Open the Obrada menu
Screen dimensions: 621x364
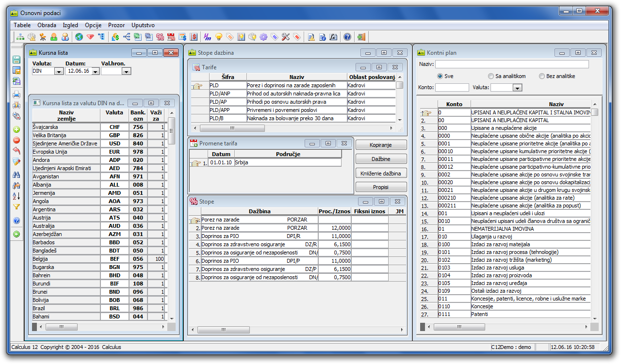[47, 25]
